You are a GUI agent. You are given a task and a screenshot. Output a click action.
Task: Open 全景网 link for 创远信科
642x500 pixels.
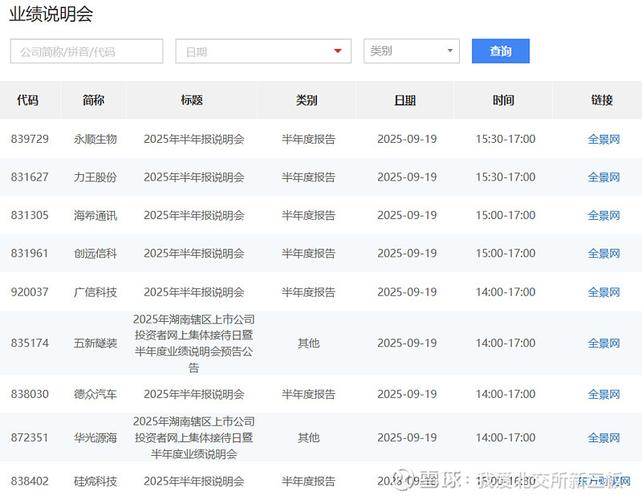pos(603,254)
